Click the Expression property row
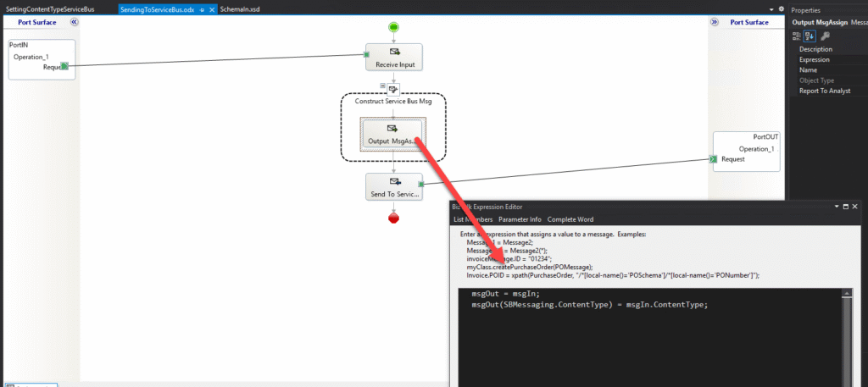868x387 pixels. [x=814, y=60]
